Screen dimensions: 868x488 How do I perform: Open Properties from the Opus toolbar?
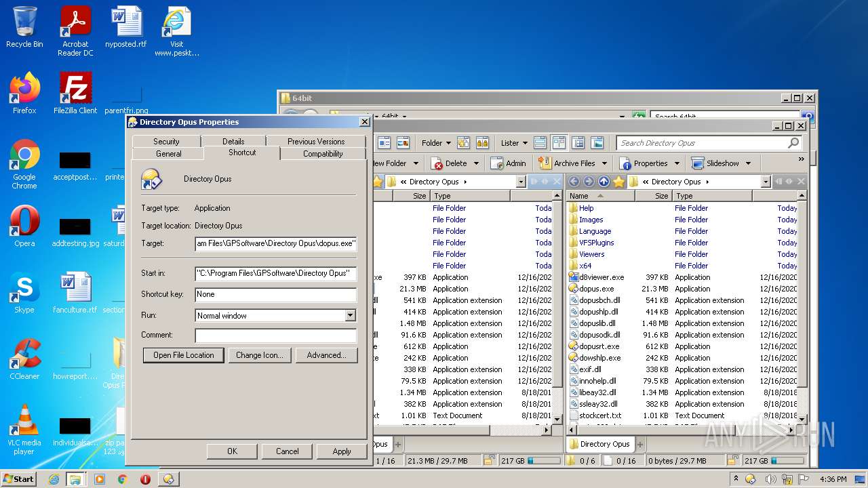pos(644,163)
